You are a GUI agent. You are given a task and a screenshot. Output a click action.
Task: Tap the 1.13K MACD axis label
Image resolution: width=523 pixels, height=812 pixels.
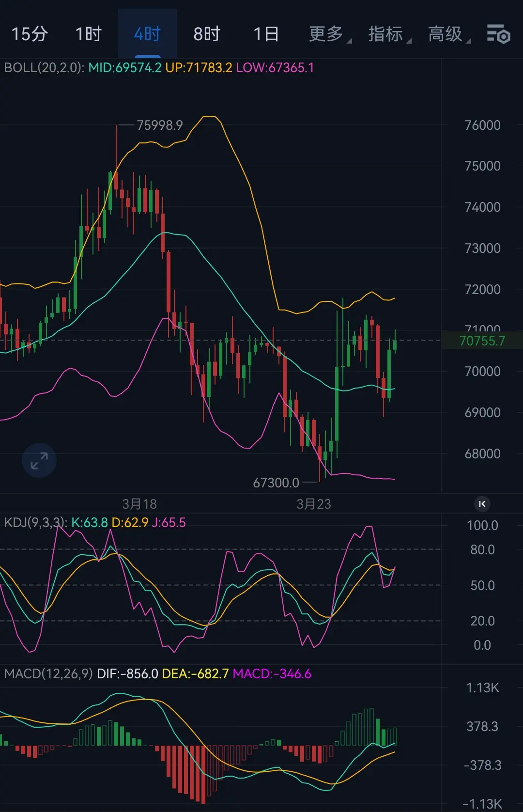point(482,687)
